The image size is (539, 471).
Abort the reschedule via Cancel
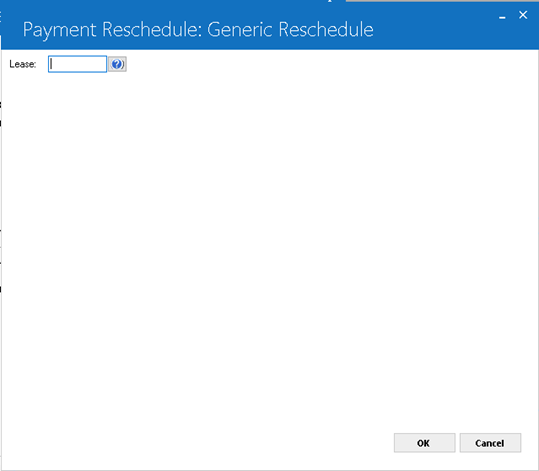[x=490, y=443]
